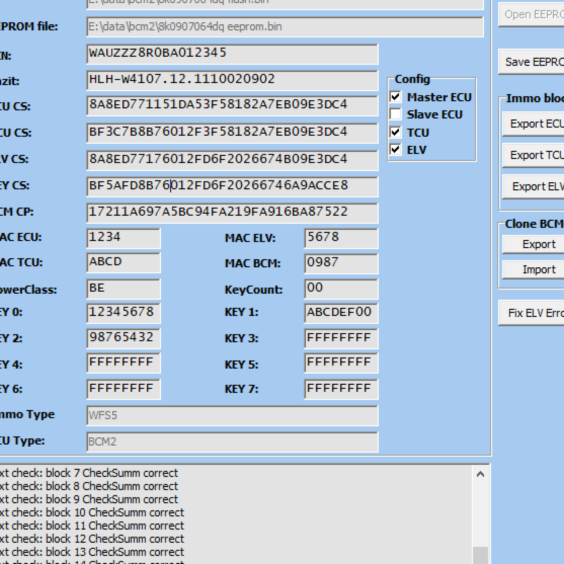Export the ELV immo block
This screenshot has height=564, width=564.
pos(533,186)
